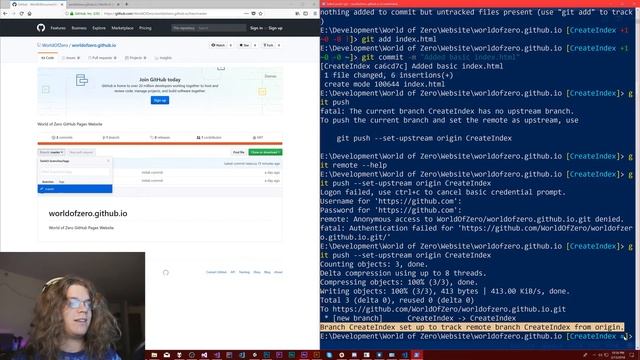Bookmark the page with the star icon
Screen dimensions: 640x360
click(x=260, y=13)
